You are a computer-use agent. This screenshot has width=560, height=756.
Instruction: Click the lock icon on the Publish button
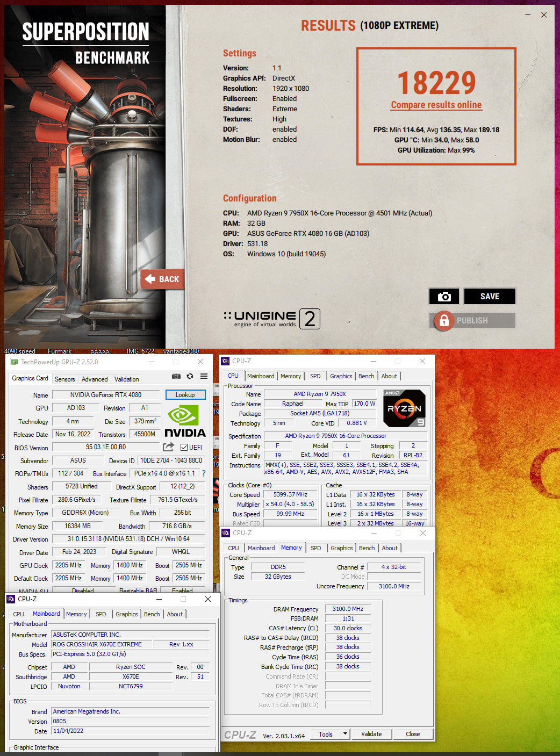(444, 321)
